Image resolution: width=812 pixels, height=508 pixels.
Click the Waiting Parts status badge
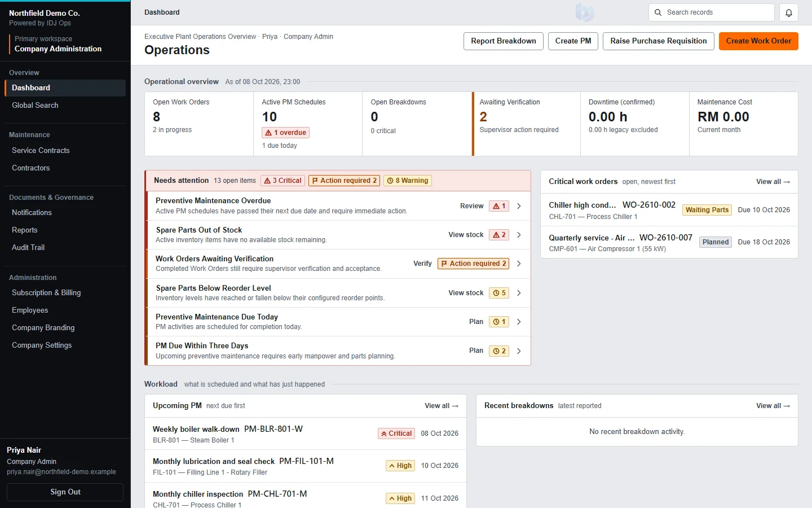coord(707,210)
